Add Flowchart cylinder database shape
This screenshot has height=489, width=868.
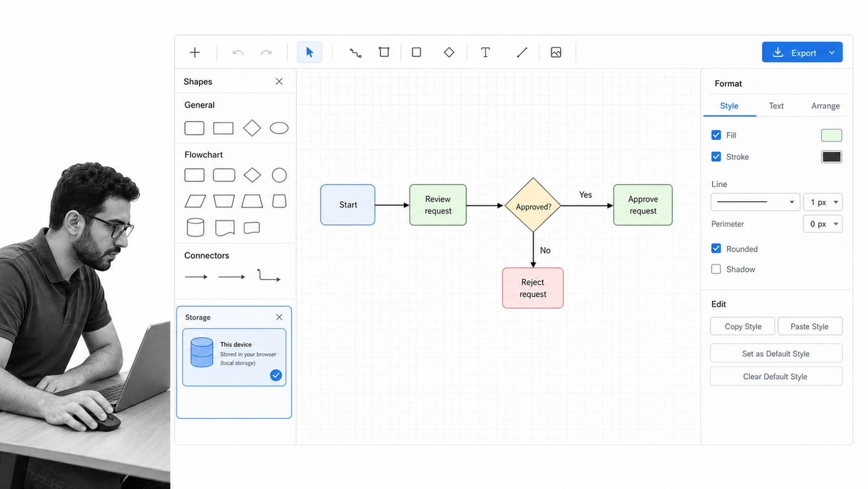pos(195,227)
